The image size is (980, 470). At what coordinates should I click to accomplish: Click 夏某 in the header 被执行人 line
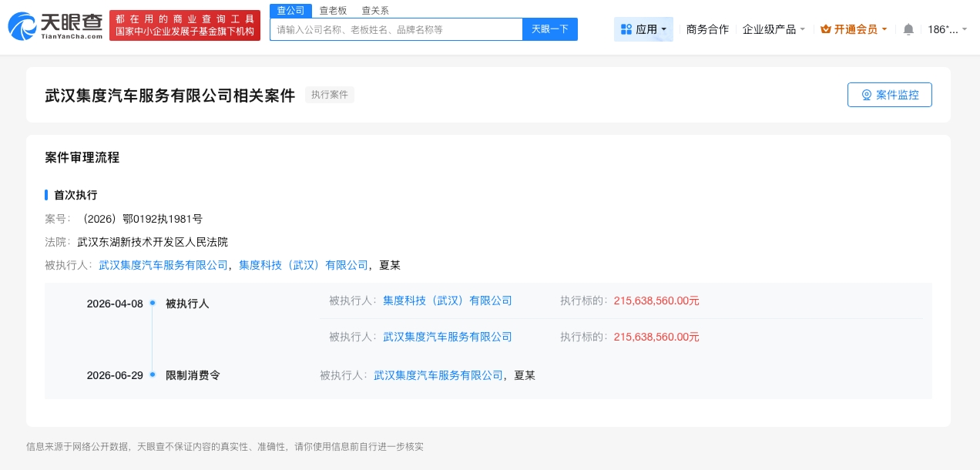pyautogui.click(x=390, y=265)
